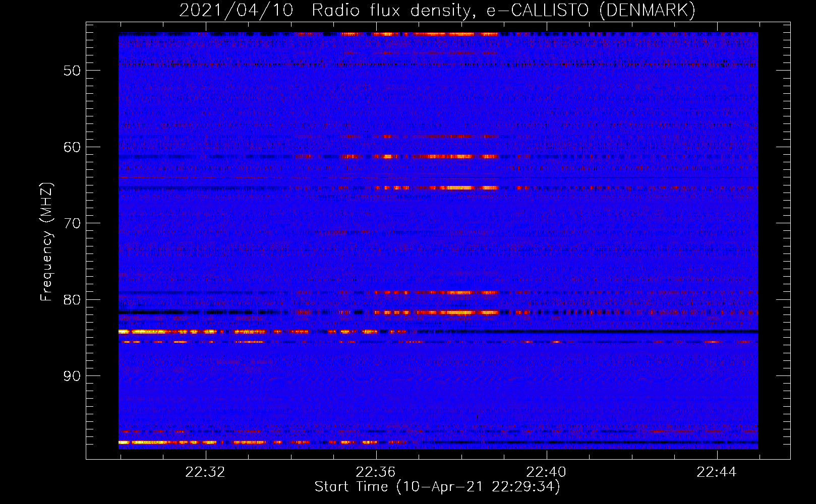
Task: Click the 50 frequency tick label
Action: click(x=72, y=71)
